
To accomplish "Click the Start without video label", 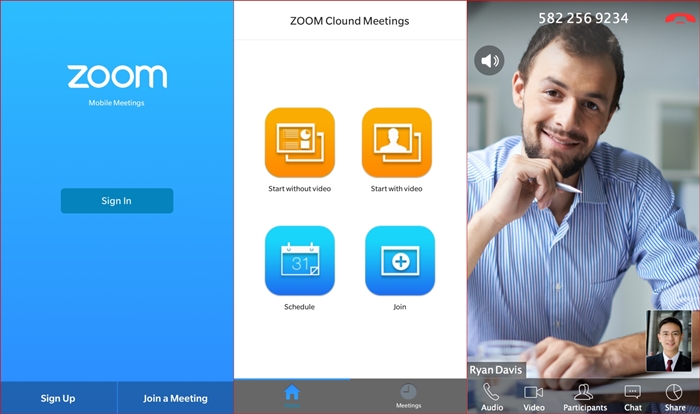I will click(x=300, y=188).
